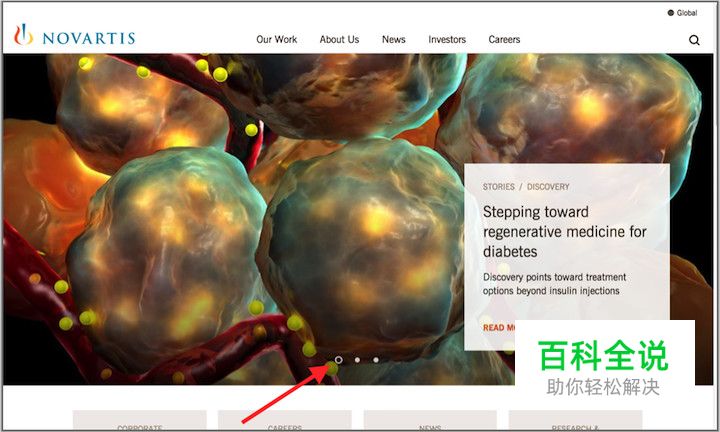Screen dimensions: 720x432
Task: Open the Global region selector
Action: [x=682, y=13]
